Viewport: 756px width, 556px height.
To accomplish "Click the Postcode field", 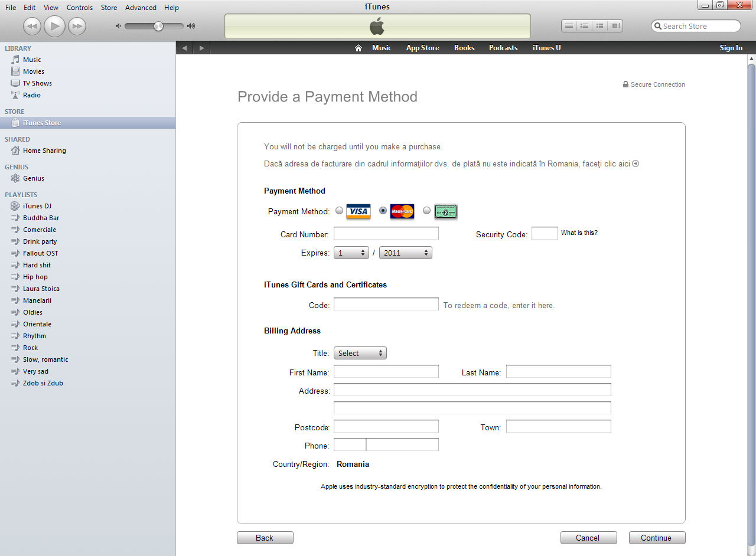I will (x=386, y=426).
